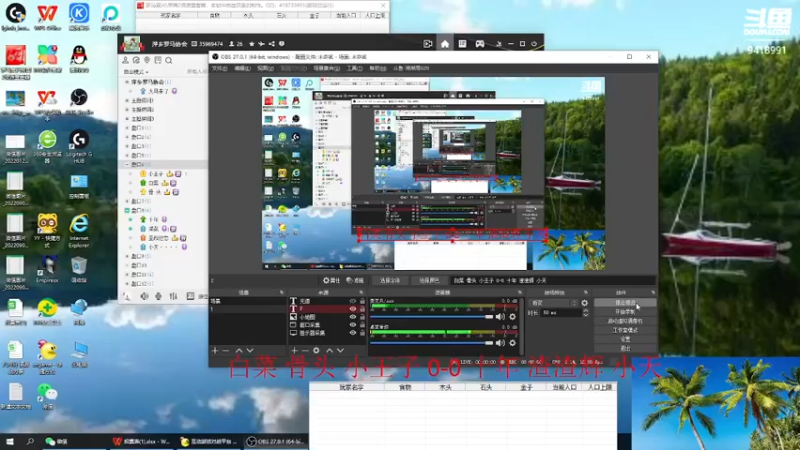Mute the desktop audio mixer channel
Screen dimensions: 800x450
click(500, 343)
